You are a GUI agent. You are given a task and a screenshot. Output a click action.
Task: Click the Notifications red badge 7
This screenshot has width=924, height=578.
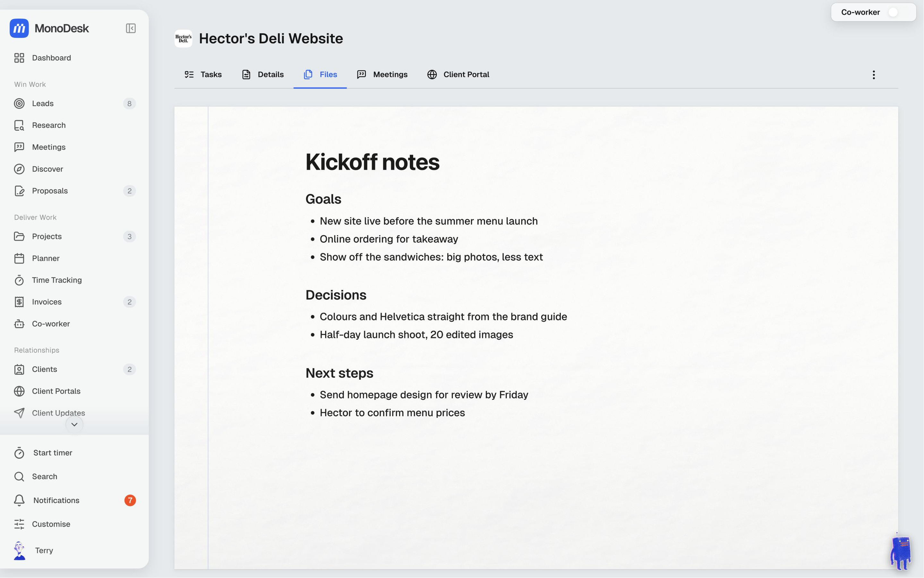coord(130,500)
